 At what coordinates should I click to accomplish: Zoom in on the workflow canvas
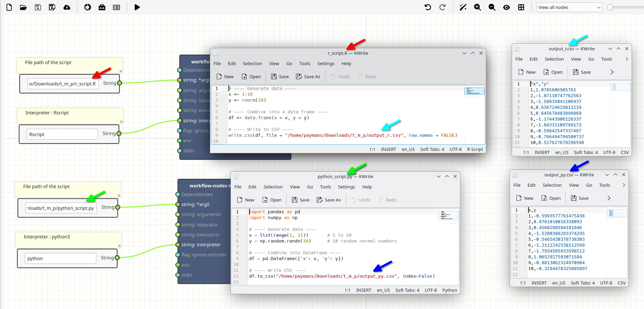[478, 7]
